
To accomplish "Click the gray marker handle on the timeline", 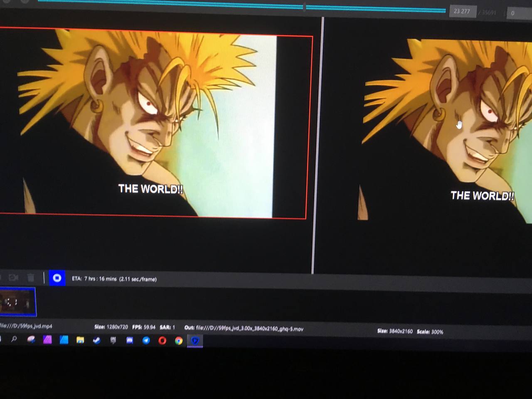I will coord(305,7).
